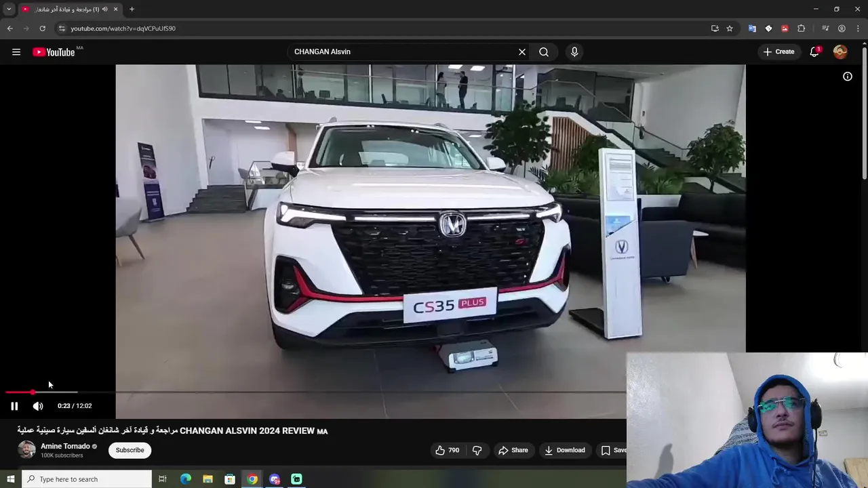Screen dimensions: 868x488
Task: Open Discord from taskbar
Action: 275,479
